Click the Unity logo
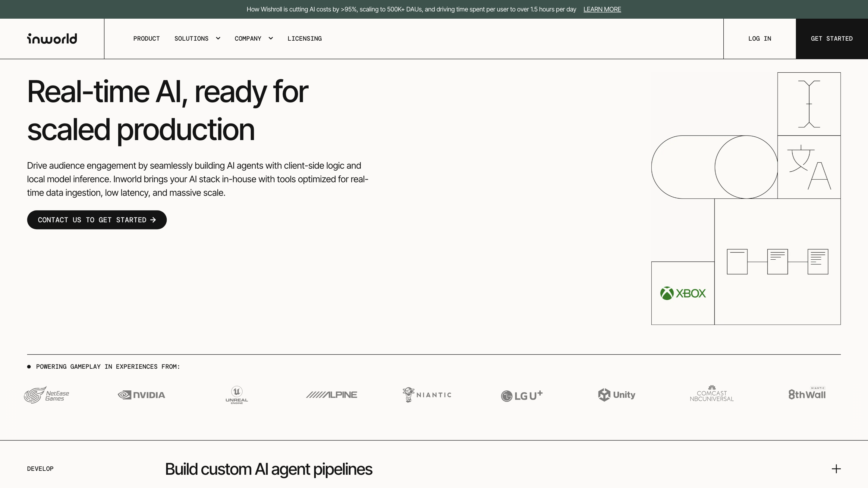Image resolution: width=868 pixels, height=488 pixels. click(617, 395)
